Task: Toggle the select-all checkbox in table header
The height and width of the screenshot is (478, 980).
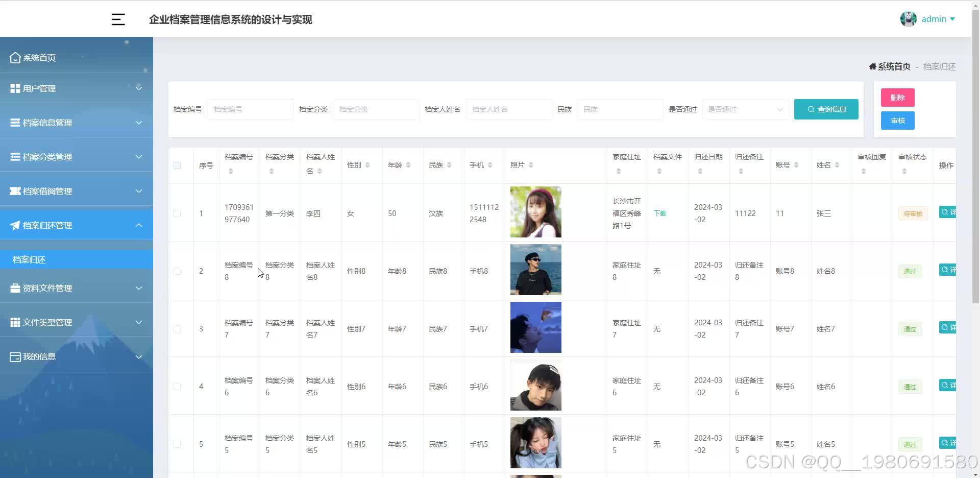Action: pos(177,165)
